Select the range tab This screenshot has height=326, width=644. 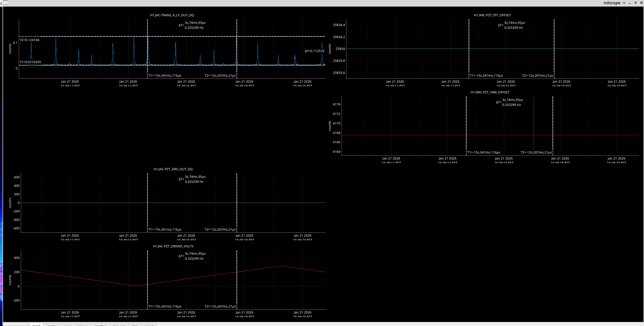click(68, 325)
